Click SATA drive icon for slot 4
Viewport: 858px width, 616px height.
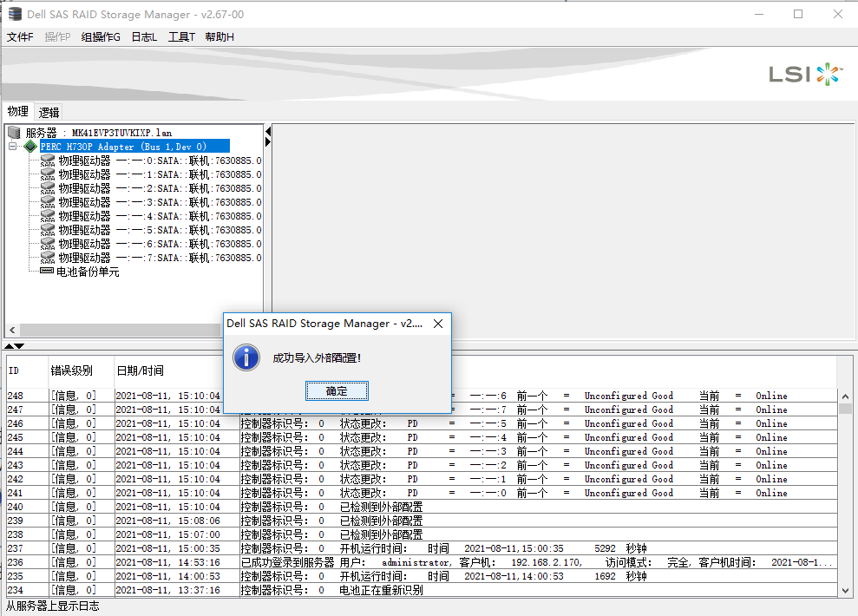point(48,216)
